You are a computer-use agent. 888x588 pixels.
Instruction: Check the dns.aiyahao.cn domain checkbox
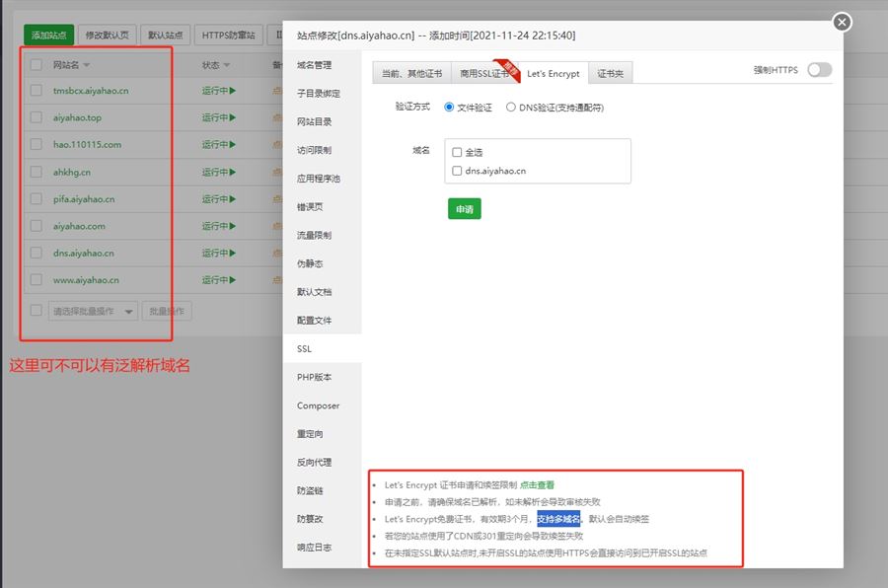(x=457, y=171)
